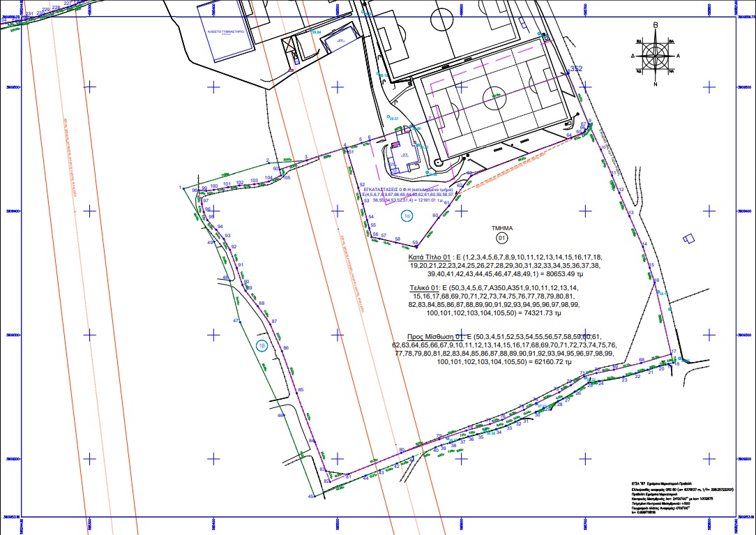Select boundary vertex point 59
The image size is (756, 535).
click(417, 243)
